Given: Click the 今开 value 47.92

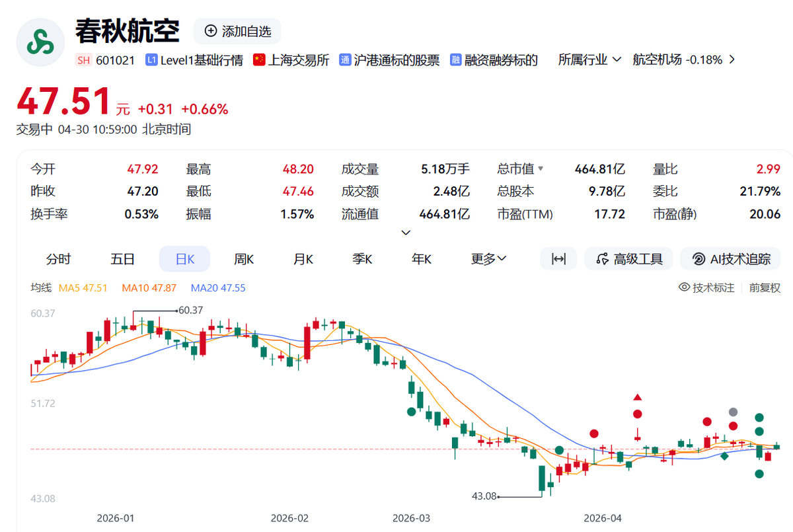Looking at the screenshot, I should click(143, 170).
